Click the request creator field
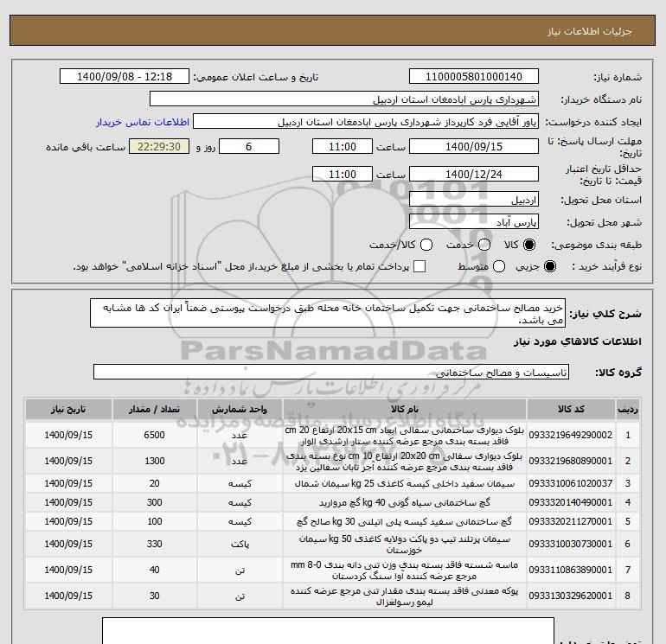Image resolution: width=666 pixels, height=644 pixels. click(x=366, y=121)
